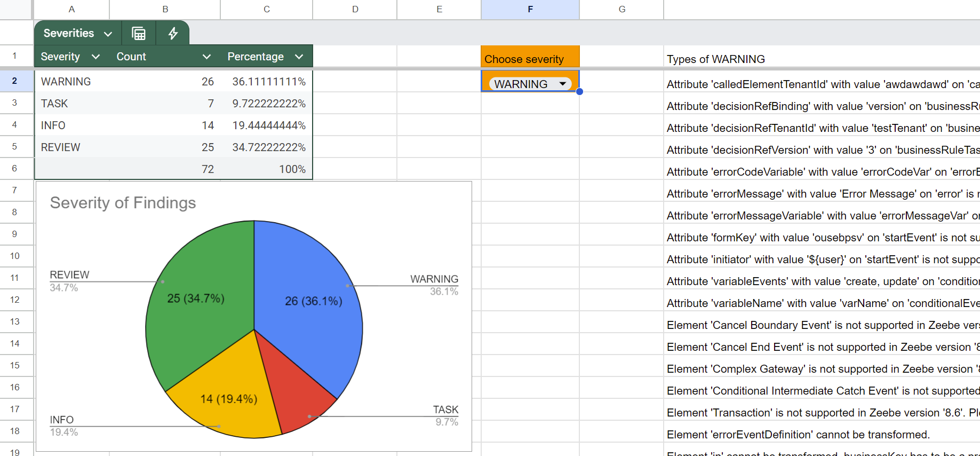Open the WARNING severity chooser dropdown
980x456 pixels.
530,84
